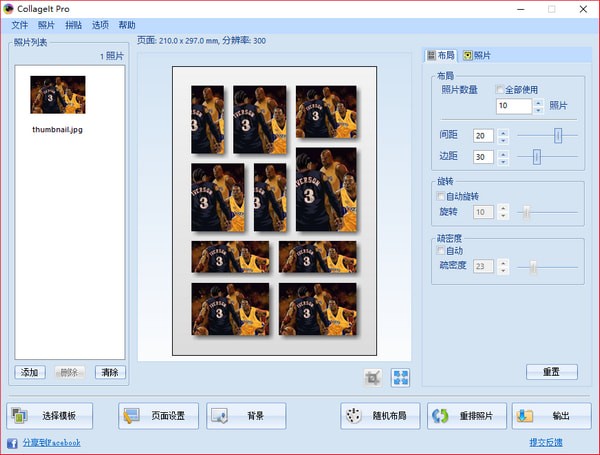Click the CollageIt Pro app icon in title bar

coord(8,9)
